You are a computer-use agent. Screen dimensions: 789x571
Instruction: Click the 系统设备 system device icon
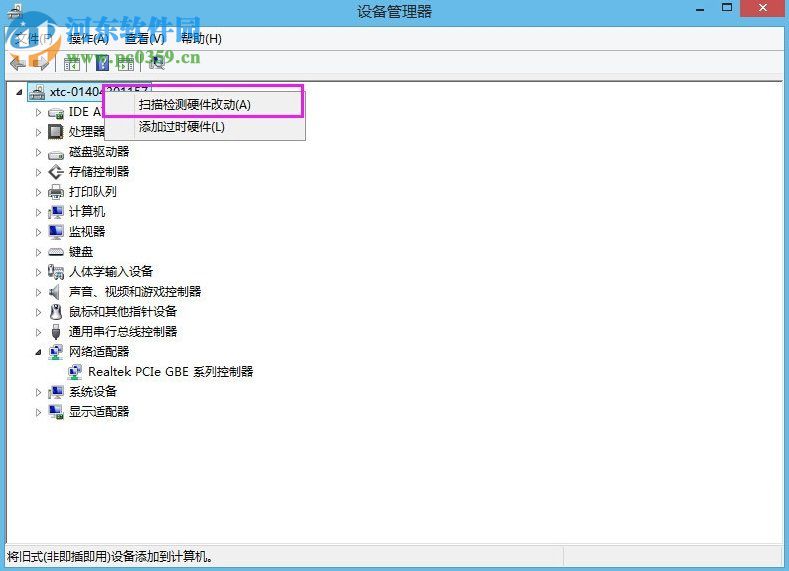pyautogui.click(x=56, y=391)
